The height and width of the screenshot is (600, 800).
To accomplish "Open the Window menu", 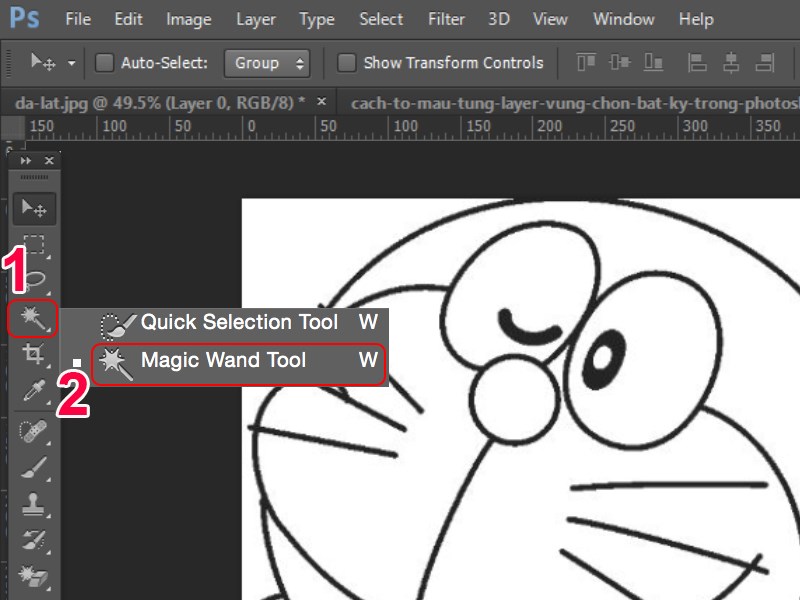I will 623,19.
